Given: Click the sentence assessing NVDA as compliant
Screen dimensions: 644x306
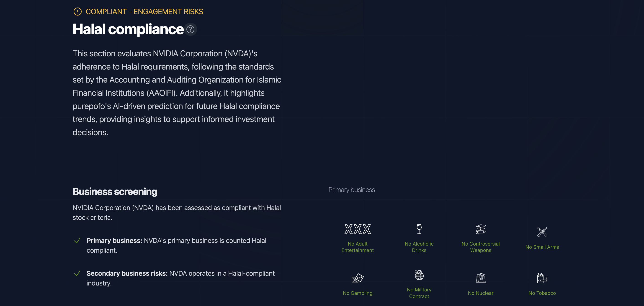Looking at the screenshot, I should point(177,213).
